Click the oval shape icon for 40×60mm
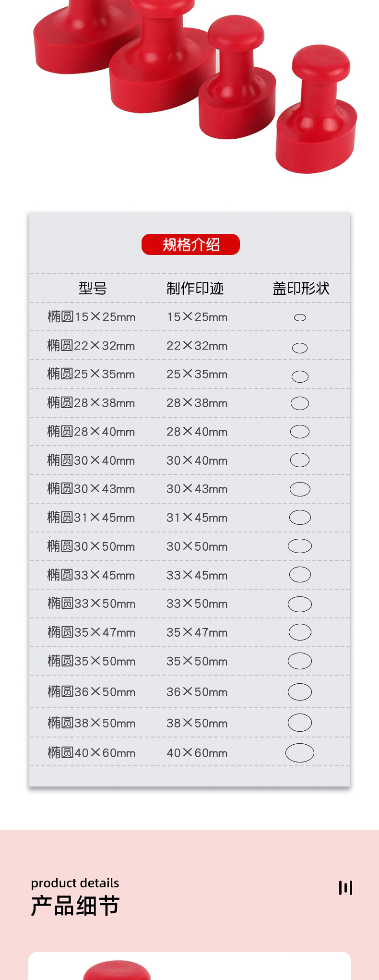The height and width of the screenshot is (980, 379). [300, 753]
